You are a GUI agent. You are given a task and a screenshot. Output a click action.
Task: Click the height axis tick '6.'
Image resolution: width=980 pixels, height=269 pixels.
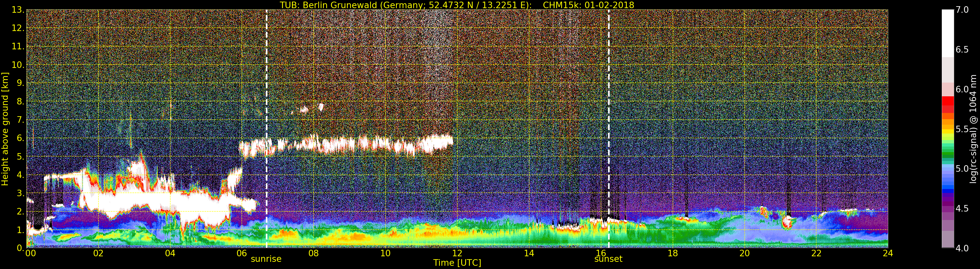pyautogui.click(x=20, y=138)
